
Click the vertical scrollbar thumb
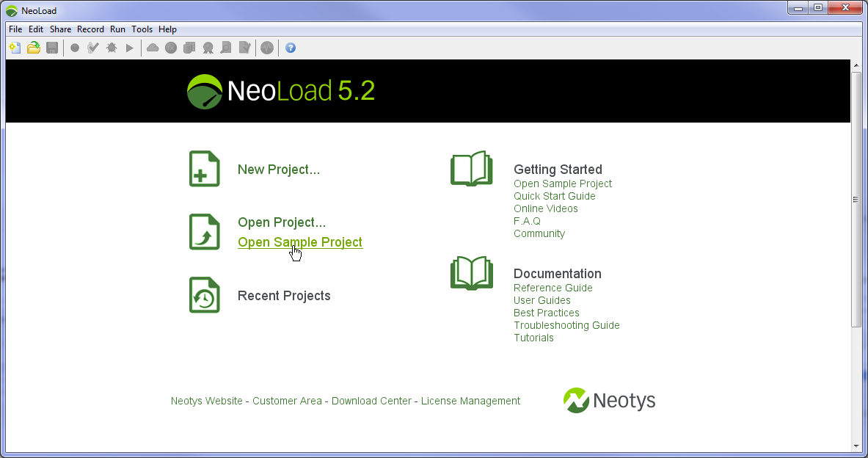pyautogui.click(x=856, y=200)
